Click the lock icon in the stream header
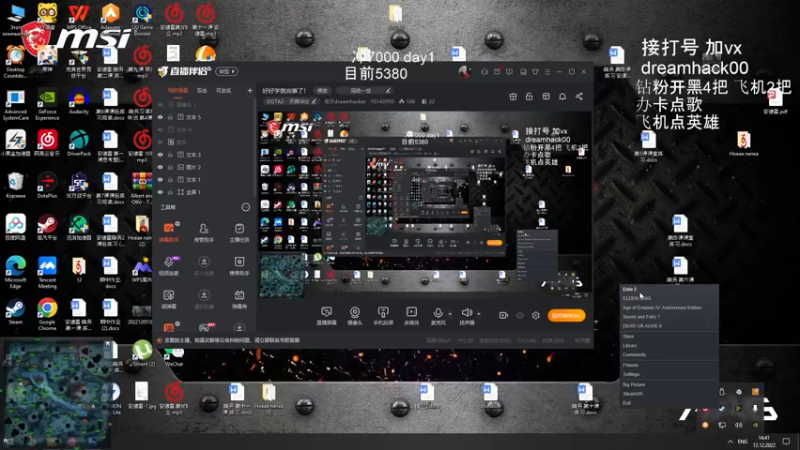This screenshot has height=450, width=800. [x=529, y=96]
